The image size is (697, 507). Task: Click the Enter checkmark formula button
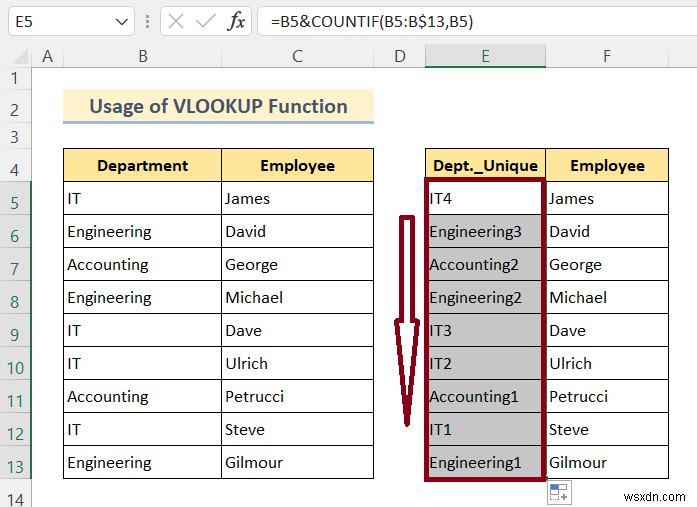(x=205, y=21)
